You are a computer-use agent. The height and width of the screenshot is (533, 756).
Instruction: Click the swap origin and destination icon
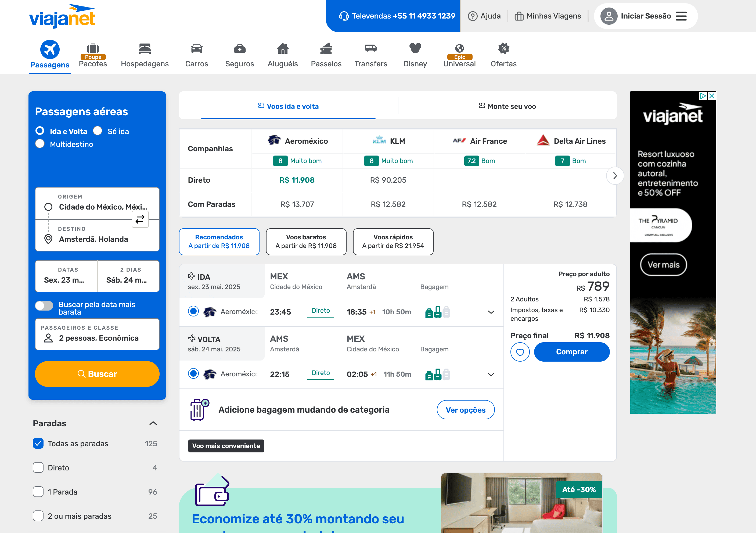pos(140,219)
